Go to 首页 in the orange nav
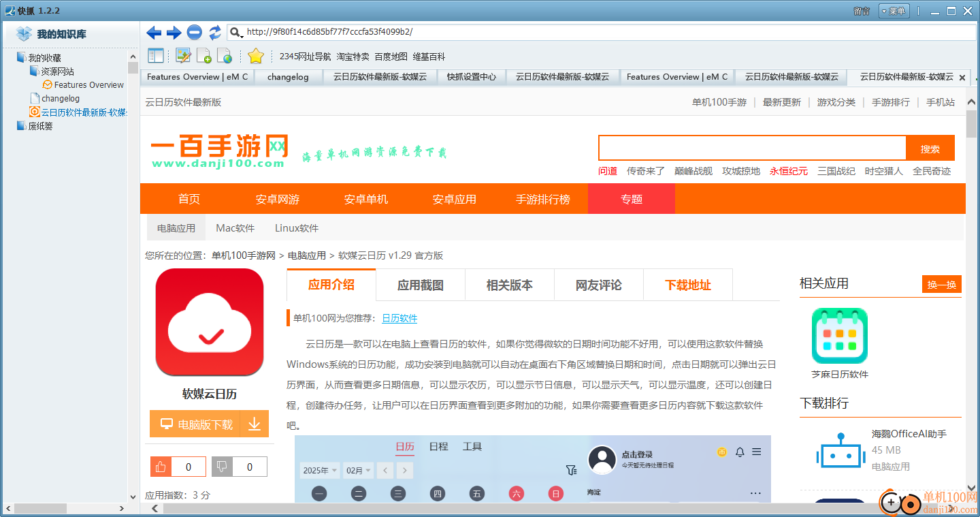The width and height of the screenshot is (980, 517). [189, 199]
